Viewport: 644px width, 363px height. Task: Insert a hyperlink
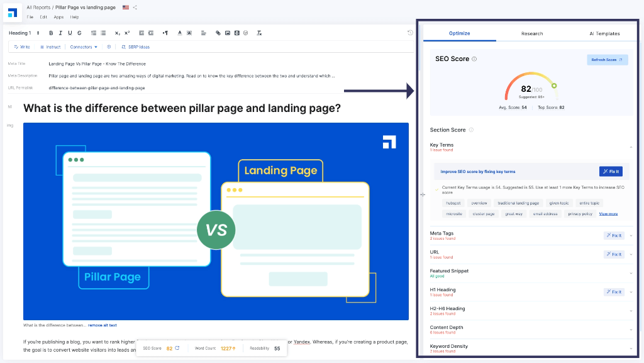(218, 33)
